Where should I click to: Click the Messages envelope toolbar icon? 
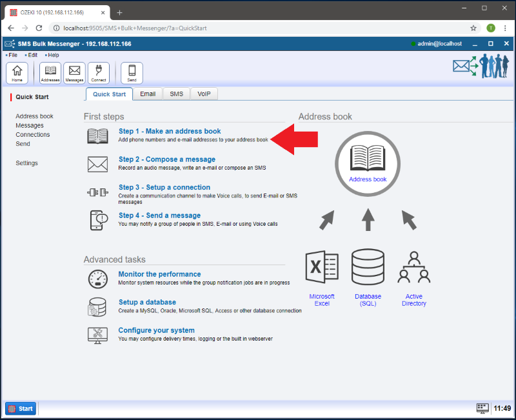point(74,73)
